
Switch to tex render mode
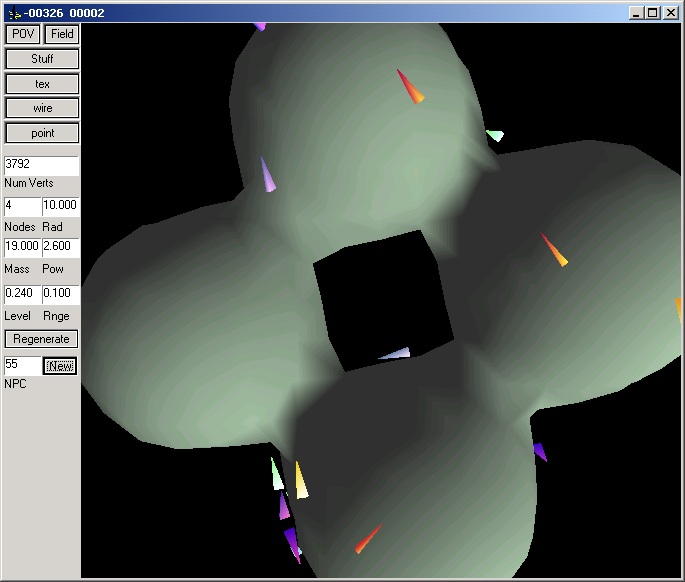click(42, 84)
